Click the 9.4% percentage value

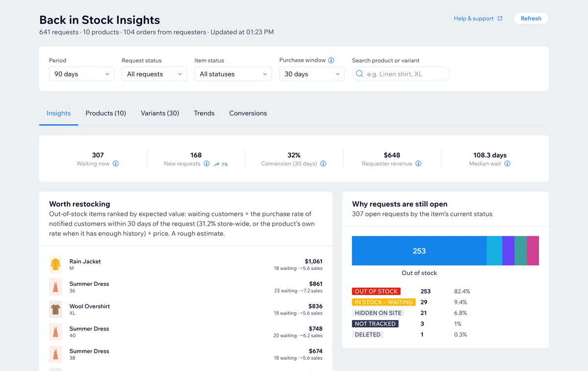pos(461,302)
